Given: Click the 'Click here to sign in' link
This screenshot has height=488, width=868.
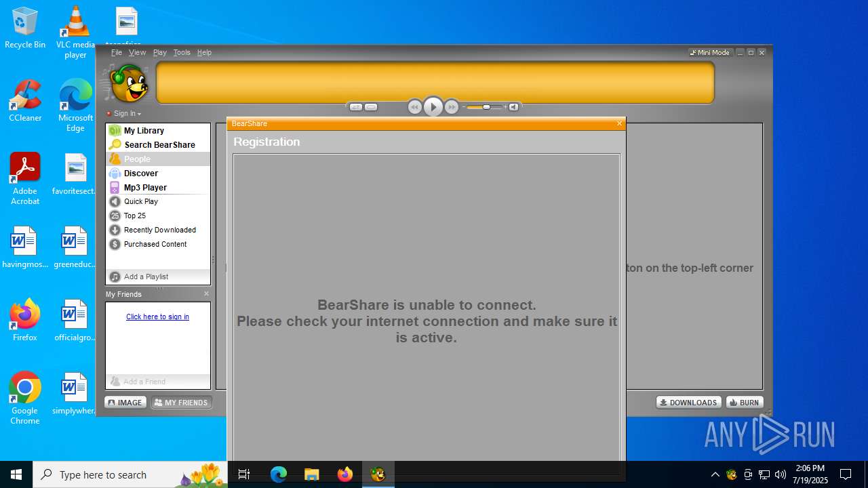Looking at the screenshot, I should click(157, 317).
